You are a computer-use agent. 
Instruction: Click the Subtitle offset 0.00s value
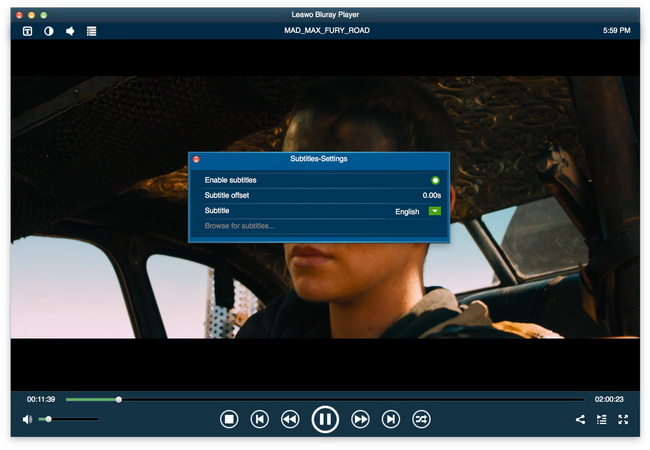pyautogui.click(x=431, y=196)
